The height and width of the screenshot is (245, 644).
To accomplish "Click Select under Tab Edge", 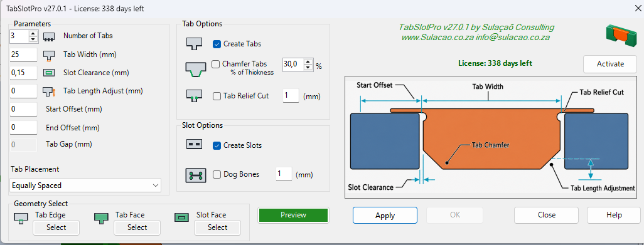I will click(56, 227).
